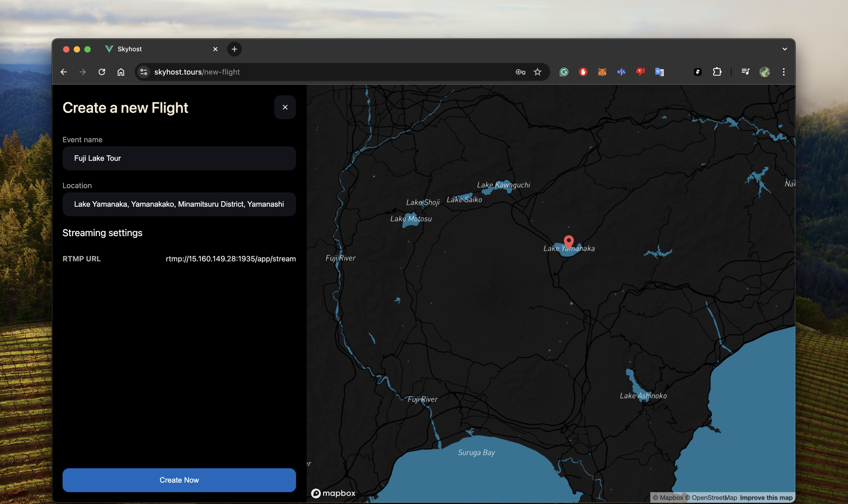Click the Suruga Bay map label
This screenshot has height=504, width=848.
[x=476, y=453]
